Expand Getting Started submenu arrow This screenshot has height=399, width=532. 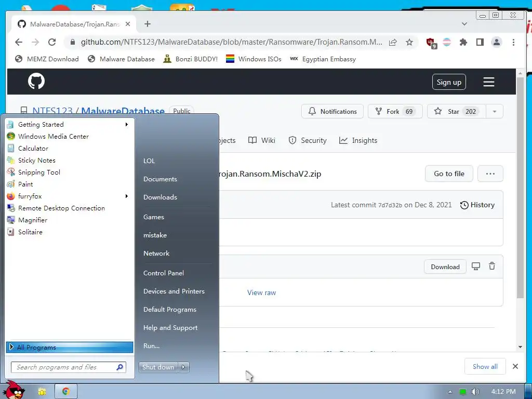coord(127,125)
